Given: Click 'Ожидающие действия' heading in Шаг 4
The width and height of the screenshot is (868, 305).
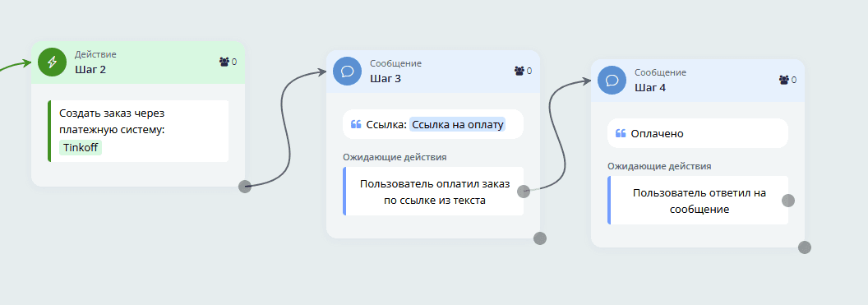Looking at the screenshot, I should coord(659,165).
